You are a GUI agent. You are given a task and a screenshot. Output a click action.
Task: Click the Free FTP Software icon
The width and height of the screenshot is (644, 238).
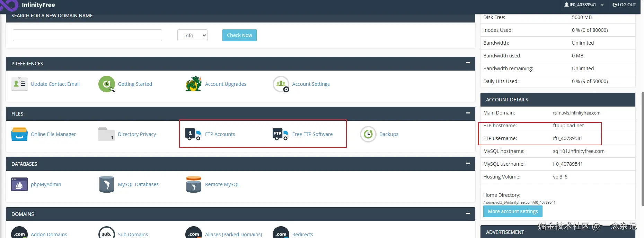(x=281, y=134)
